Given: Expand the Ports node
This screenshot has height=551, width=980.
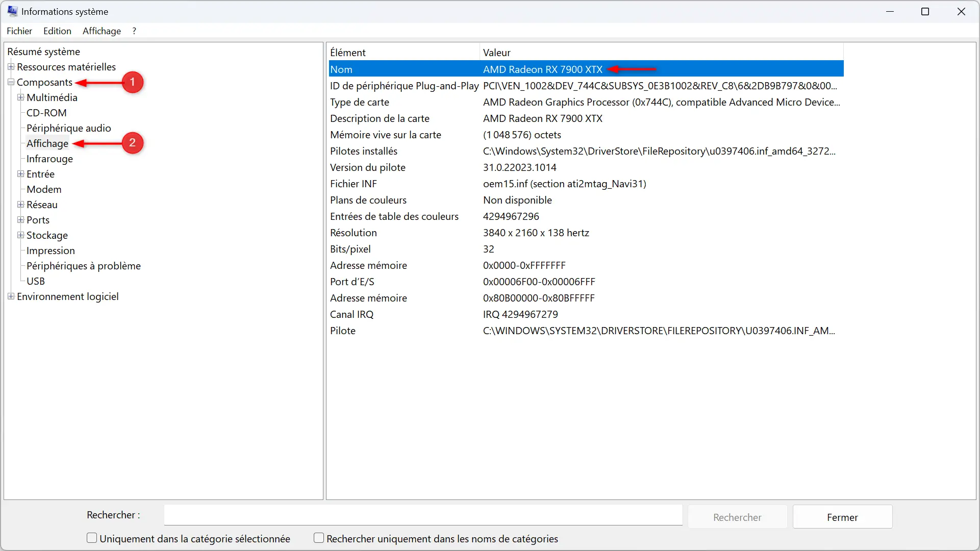Looking at the screenshot, I should click(20, 220).
